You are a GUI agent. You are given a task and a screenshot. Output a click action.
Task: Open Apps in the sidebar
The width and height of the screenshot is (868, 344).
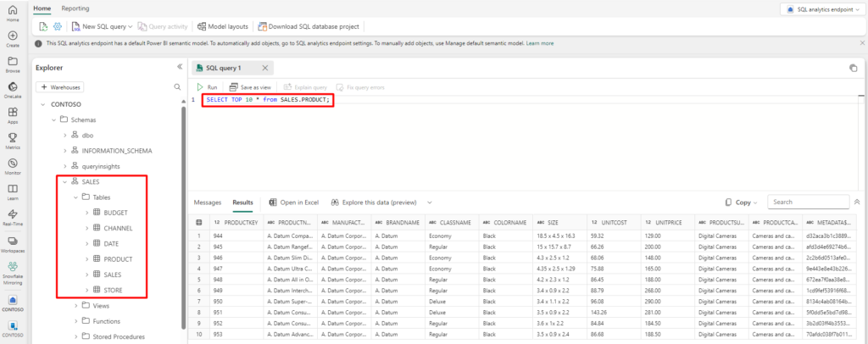point(12,115)
